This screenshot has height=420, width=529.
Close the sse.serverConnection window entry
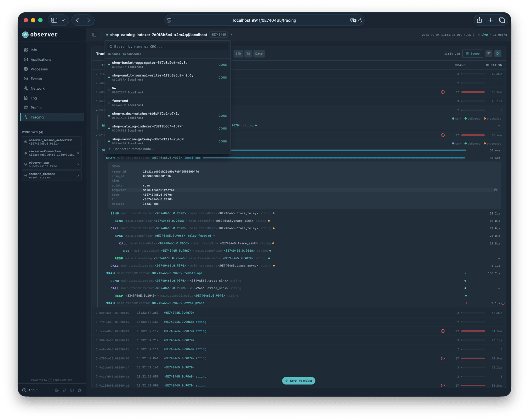click(78, 153)
